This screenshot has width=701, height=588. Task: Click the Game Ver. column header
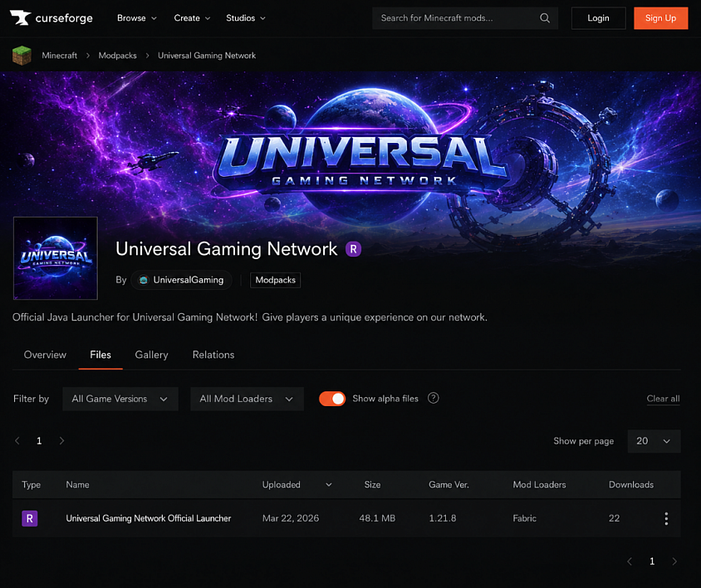pos(449,485)
